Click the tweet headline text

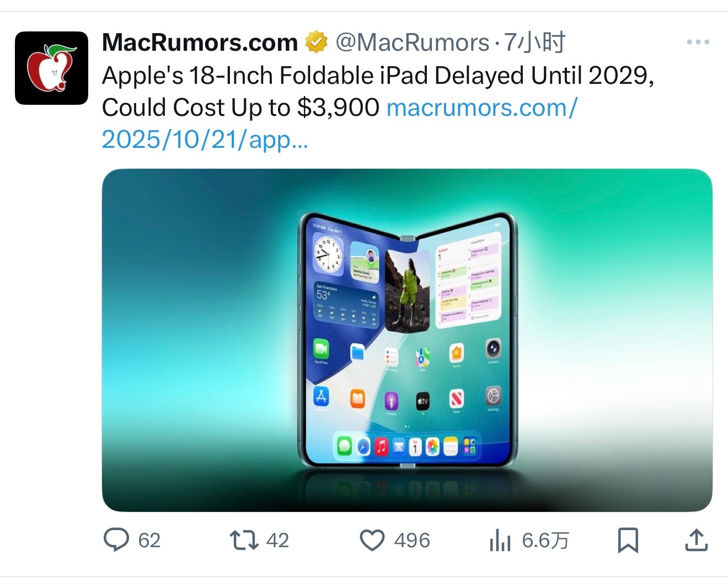coord(378,92)
